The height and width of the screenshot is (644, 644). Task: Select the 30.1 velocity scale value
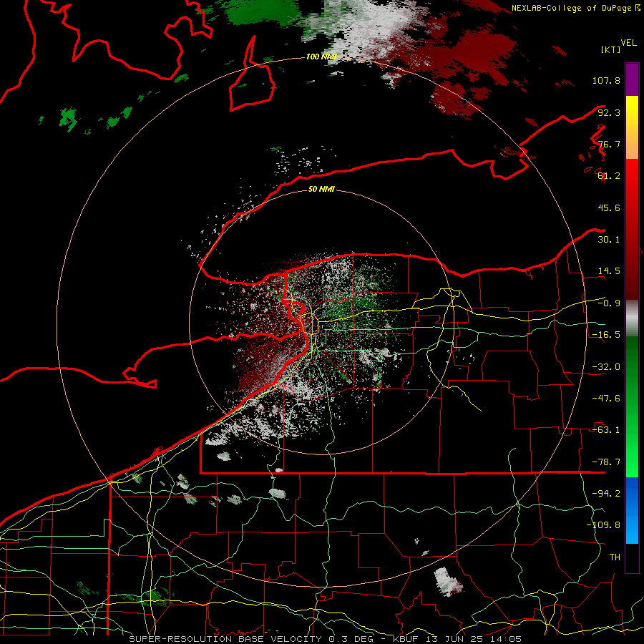[609, 240]
